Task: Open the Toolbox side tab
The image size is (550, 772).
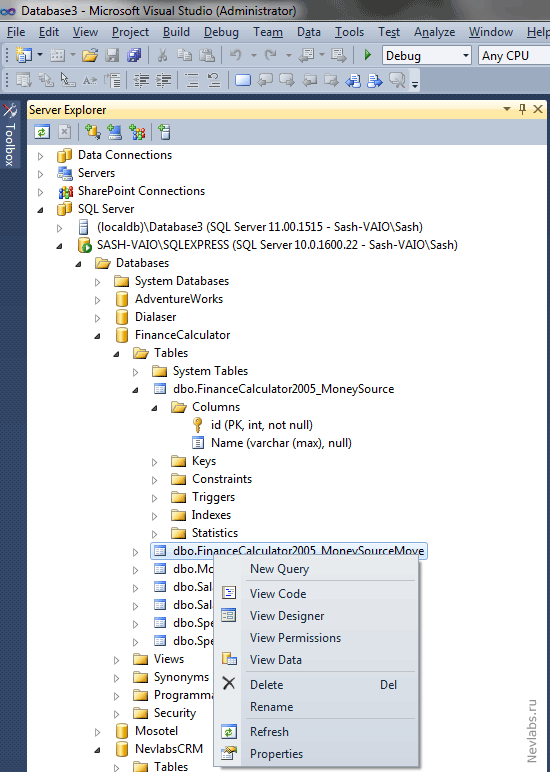Action: point(10,135)
